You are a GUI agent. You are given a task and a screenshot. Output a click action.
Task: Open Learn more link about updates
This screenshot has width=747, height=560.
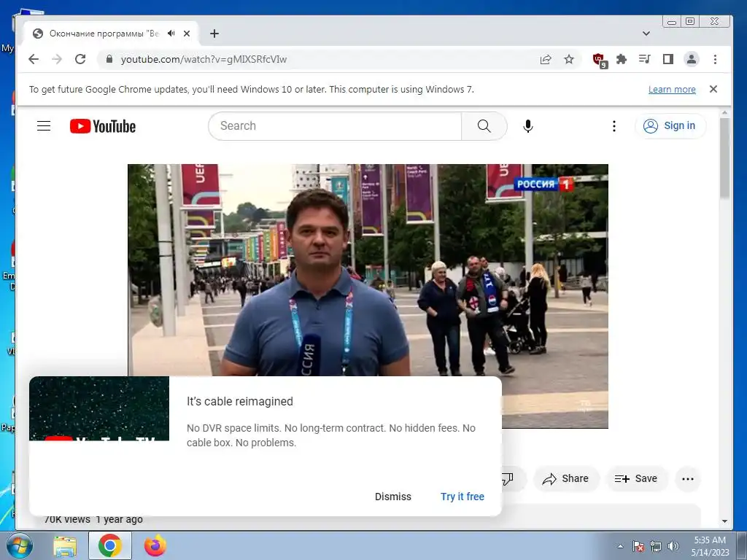pyautogui.click(x=672, y=90)
